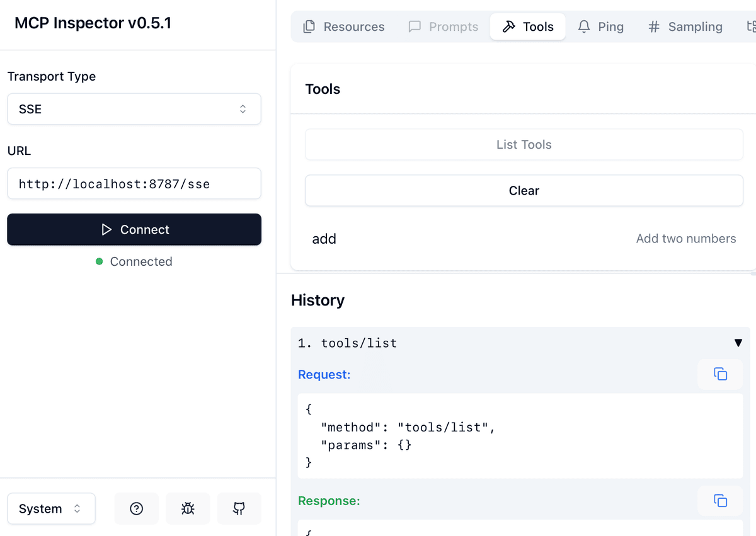The image size is (756, 536).
Task: Focus the URL input field
Action: 134,183
